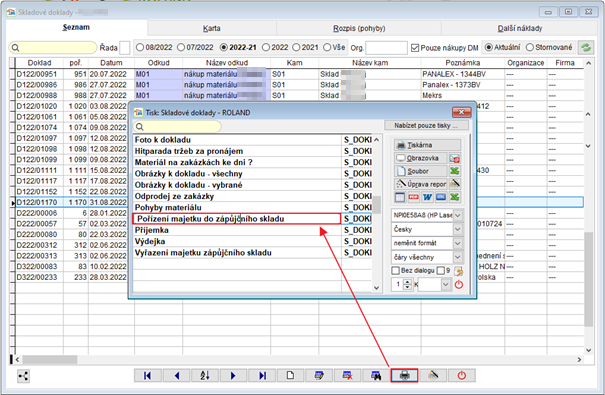This screenshot has width=605, height=395.
Task: Click the red power icon in print dialog
Action: 458,285
